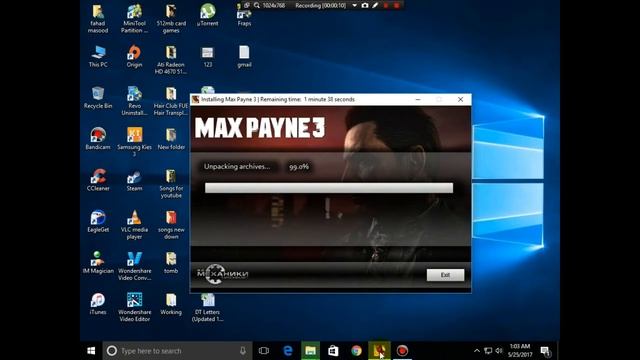Image resolution: width=640 pixels, height=360 pixels.
Task: Open Microsoft Store from the taskbar
Action: [333, 351]
